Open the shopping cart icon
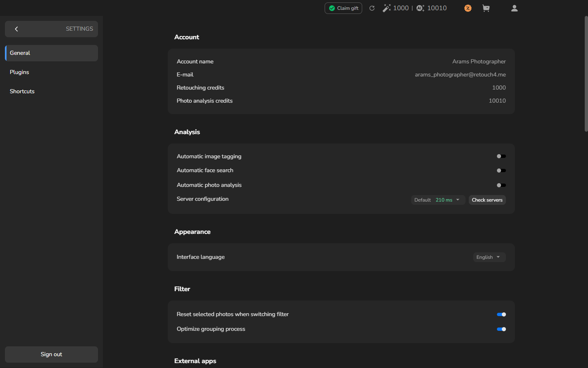Viewport: 588px width, 368px height. pyautogui.click(x=486, y=8)
